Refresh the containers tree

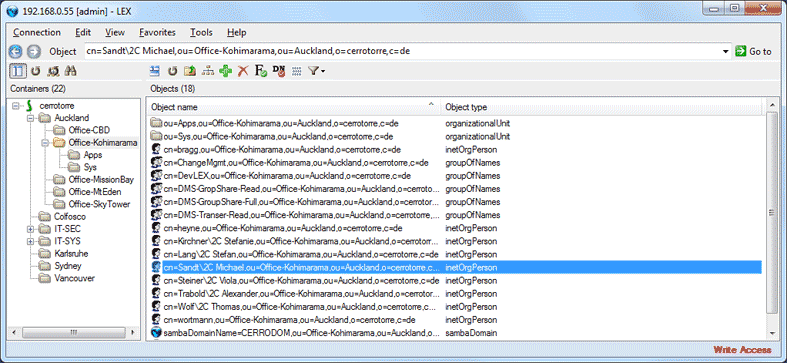[x=36, y=71]
